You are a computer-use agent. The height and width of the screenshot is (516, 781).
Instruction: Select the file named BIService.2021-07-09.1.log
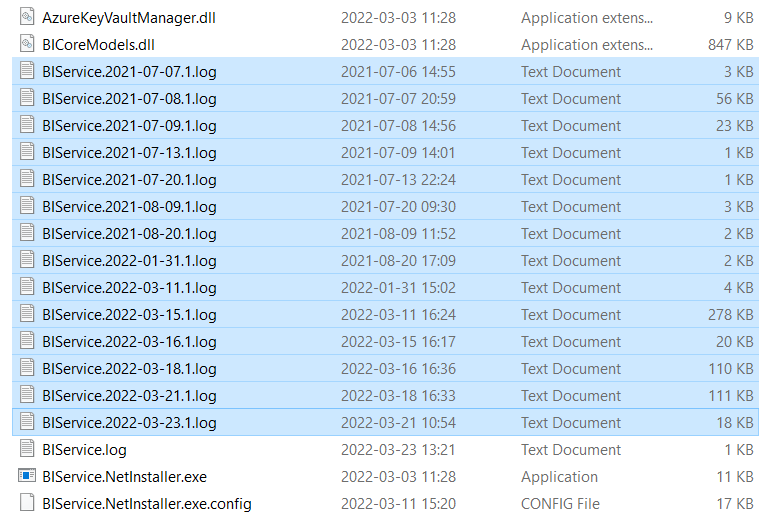click(x=129, y=126)
